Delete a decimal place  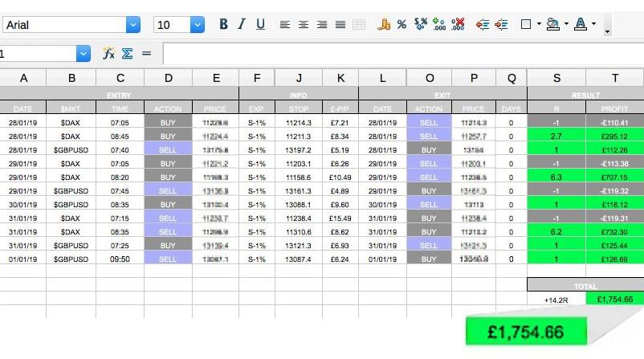458,25
